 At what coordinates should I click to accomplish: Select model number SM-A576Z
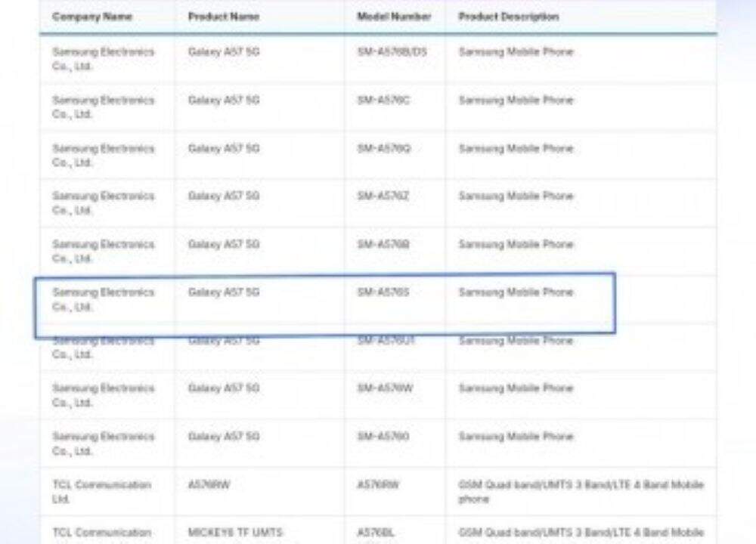[383, 196]
